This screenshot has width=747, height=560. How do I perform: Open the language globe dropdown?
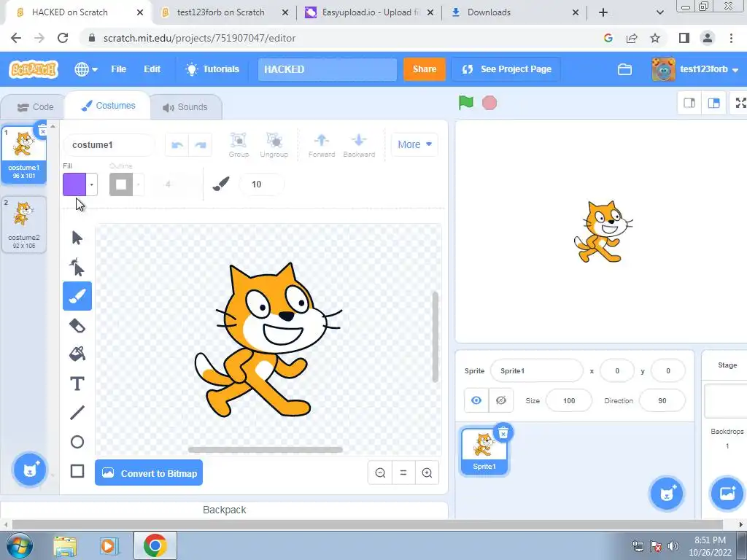click(86, 69)
